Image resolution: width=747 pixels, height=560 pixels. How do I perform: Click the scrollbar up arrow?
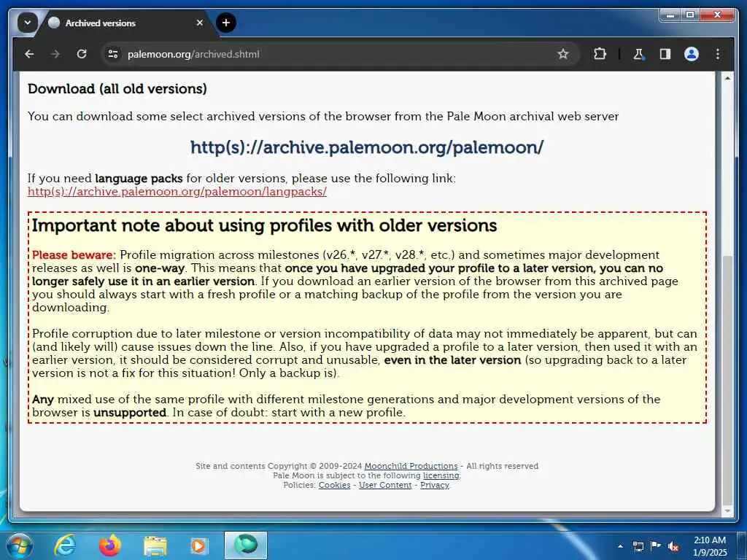727,77
